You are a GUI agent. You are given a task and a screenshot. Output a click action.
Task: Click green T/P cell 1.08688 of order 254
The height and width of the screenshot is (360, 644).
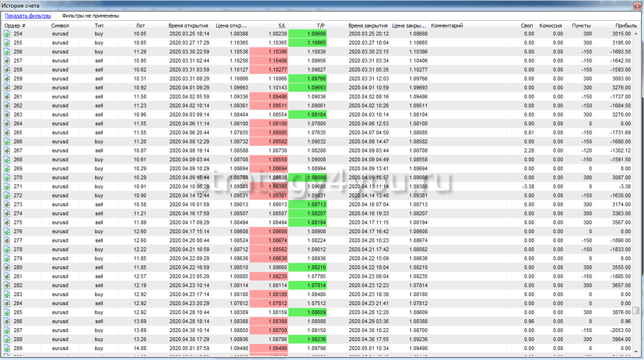point(307,34)
